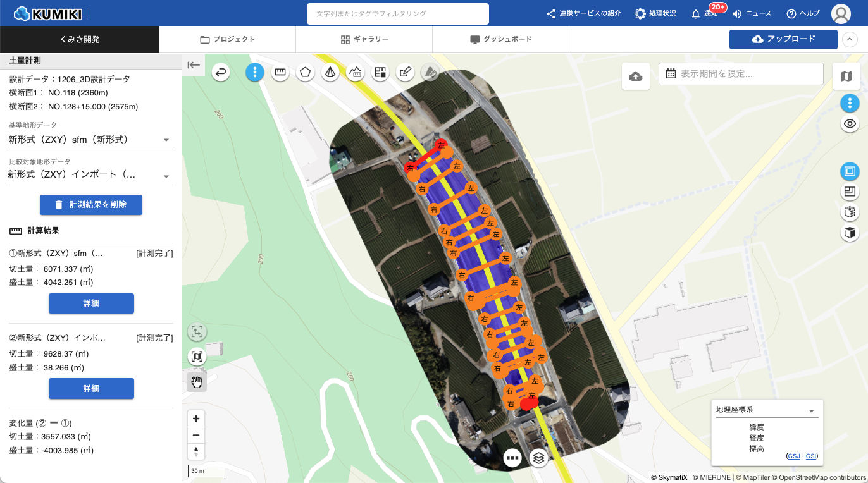Expand the 地理座標系 coordinate system dropdown
This screenshot has width=868, height=483.
[767, 410]
